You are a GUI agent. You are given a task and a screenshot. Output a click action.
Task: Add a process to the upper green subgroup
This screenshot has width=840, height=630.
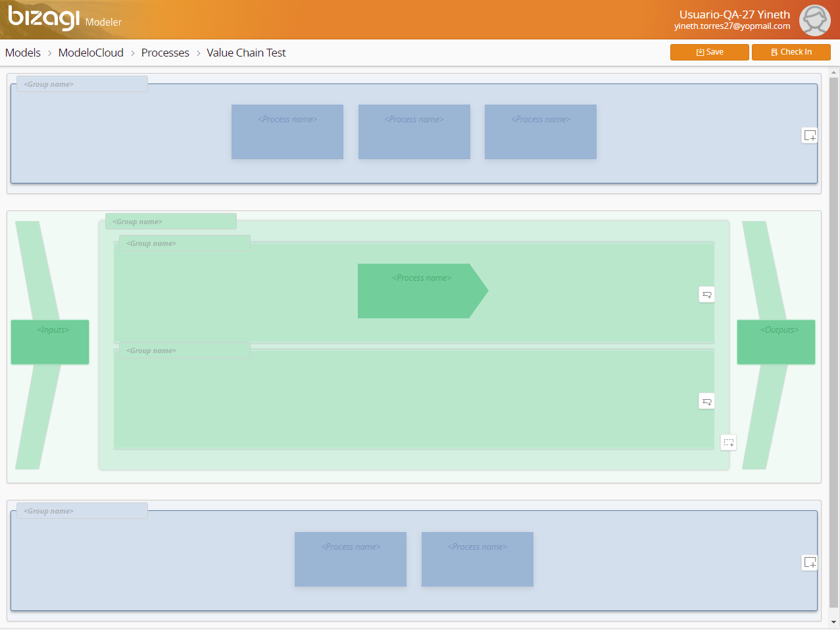tap(706, 295)
